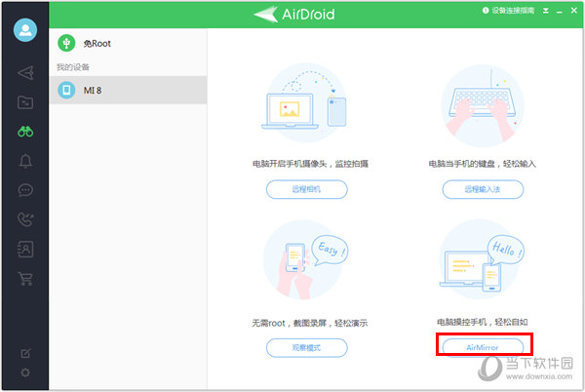Viewport: 585px width, 392px height.
Task: Open the contacts icon in sidebar
Action: pyautogui.click(x=25, y=250)
